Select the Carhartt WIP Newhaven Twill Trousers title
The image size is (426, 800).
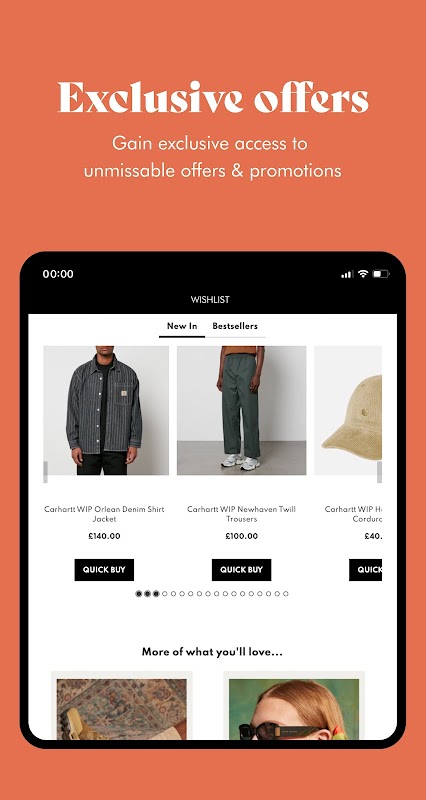241,514
